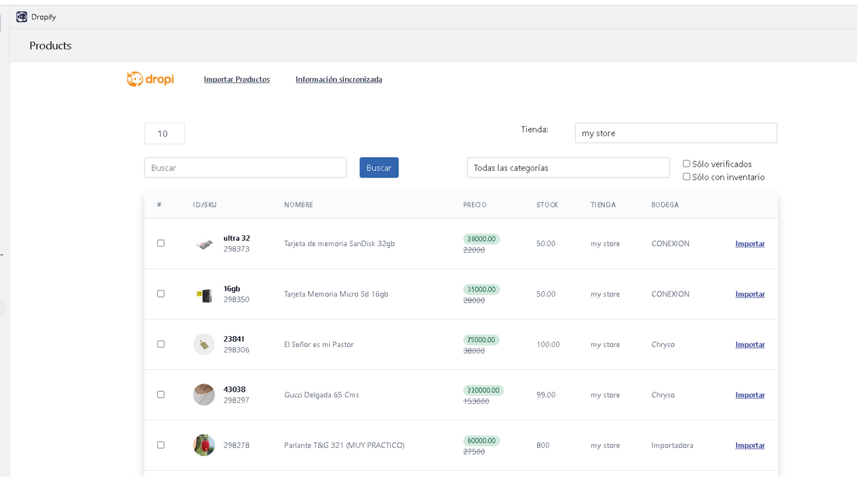The height and width of the screenshot is (488, 868).
Task: Click the blue Buscar button
Action: (379, 167)
